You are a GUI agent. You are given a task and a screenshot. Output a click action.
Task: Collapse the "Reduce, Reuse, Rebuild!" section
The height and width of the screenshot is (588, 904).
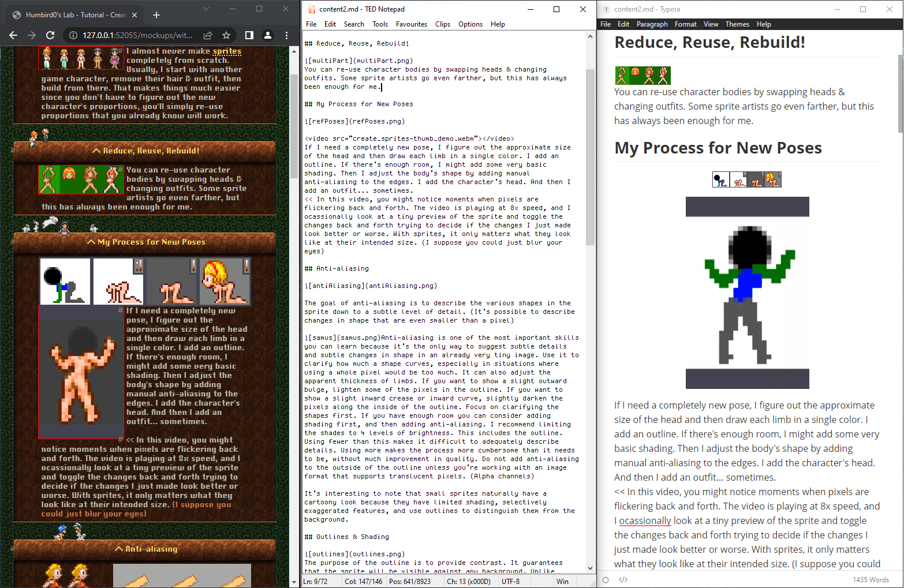pyautogui.click(x=145, y=151)
